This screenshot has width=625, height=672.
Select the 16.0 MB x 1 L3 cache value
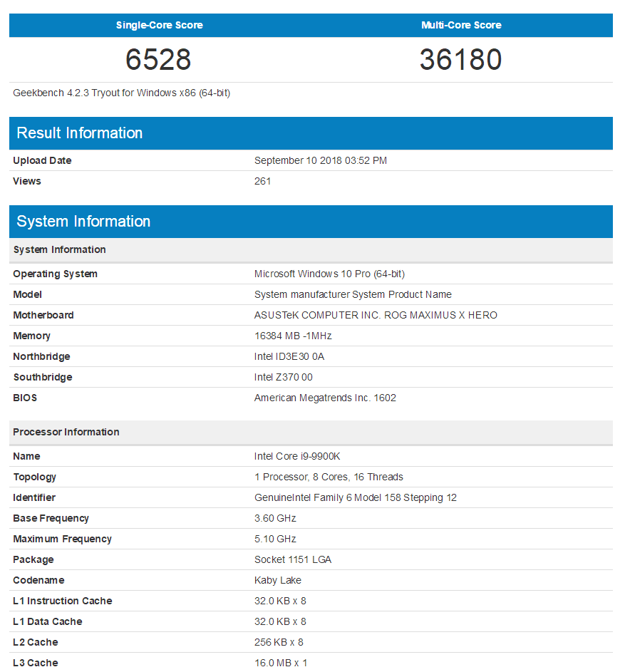click(x=281, y=663)
